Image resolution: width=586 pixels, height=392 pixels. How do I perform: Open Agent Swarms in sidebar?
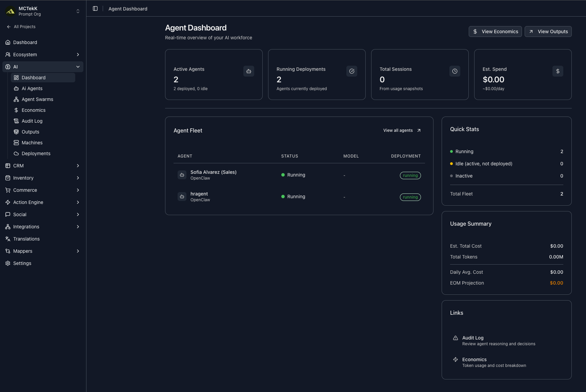click(37, 99)
